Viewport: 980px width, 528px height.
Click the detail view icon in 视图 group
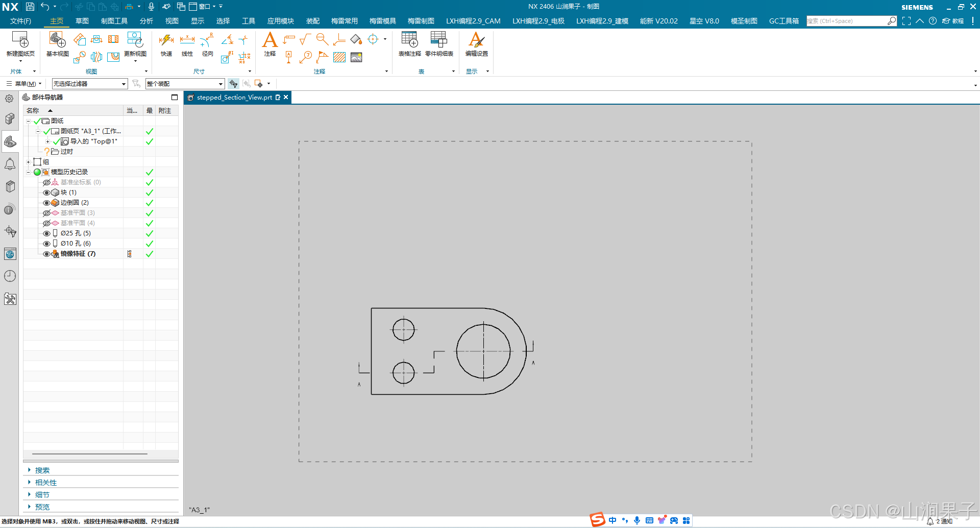[79, 57]
